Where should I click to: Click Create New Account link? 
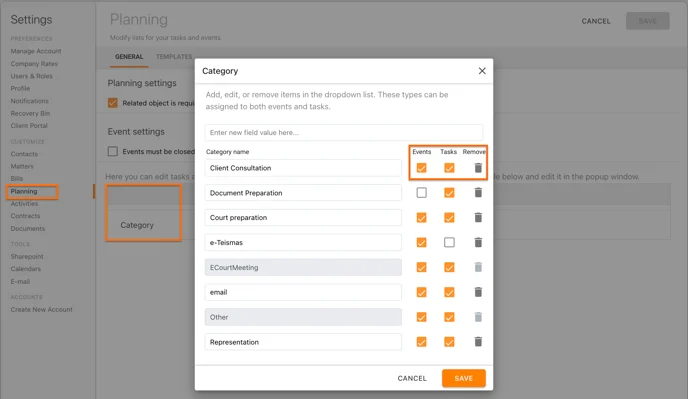[42, 309]
